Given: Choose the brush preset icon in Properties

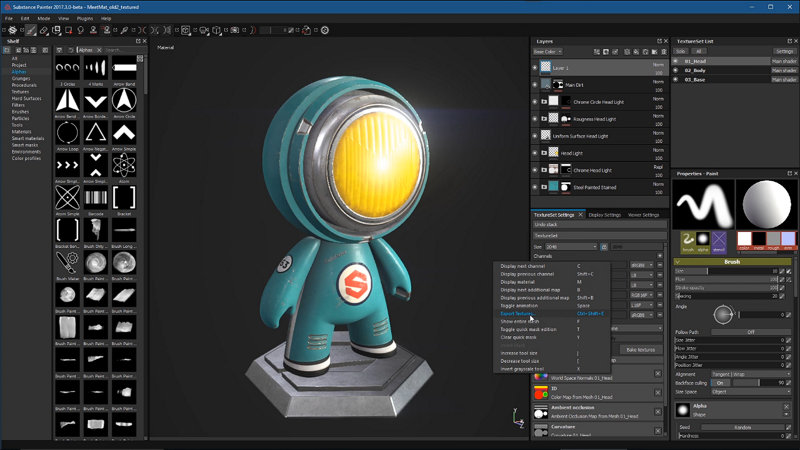Looking at the screenshot, I should [x=688, y=240].
